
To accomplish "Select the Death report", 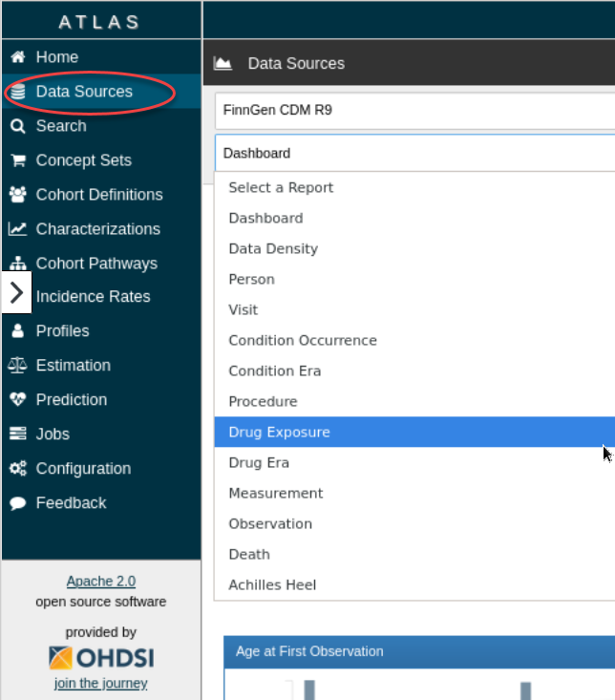I will pos(414,555).
